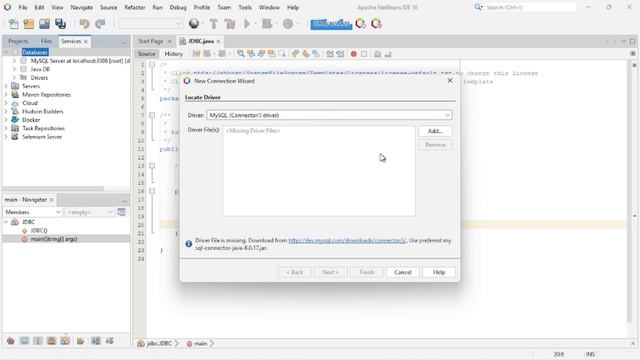Screen dimensions: 640x360
Task: Expand the Drivers tree node
Action: pos(14,78)
